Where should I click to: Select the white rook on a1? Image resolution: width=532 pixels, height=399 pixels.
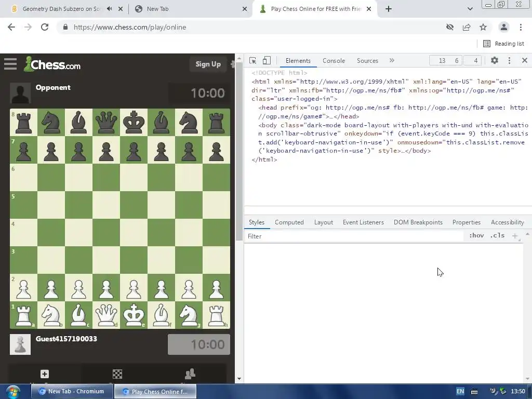(24, 315)
